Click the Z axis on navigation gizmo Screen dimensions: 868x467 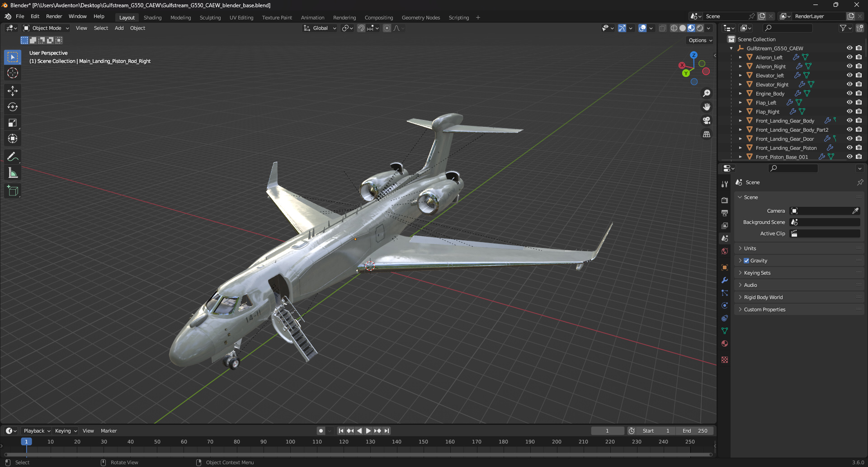(693, 55)
